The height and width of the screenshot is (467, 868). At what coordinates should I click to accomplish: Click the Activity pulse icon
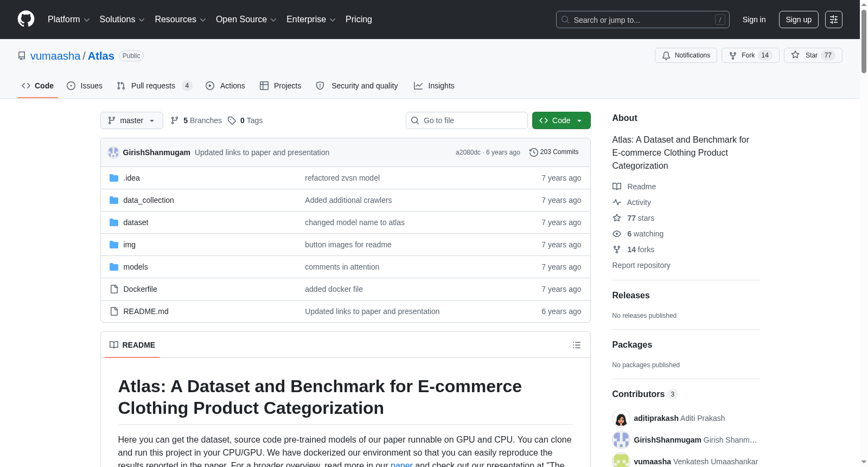pos(617,202)
